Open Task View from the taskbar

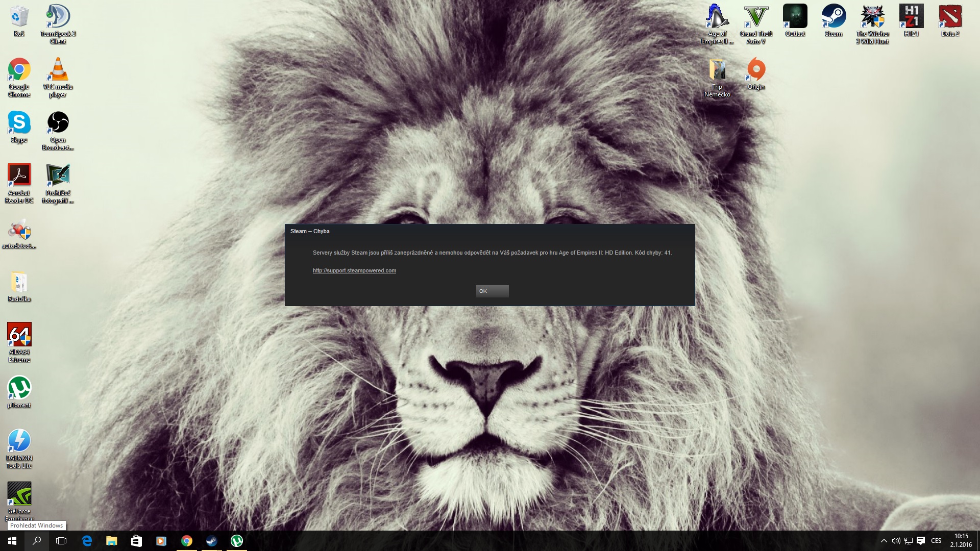click(61, 541)
